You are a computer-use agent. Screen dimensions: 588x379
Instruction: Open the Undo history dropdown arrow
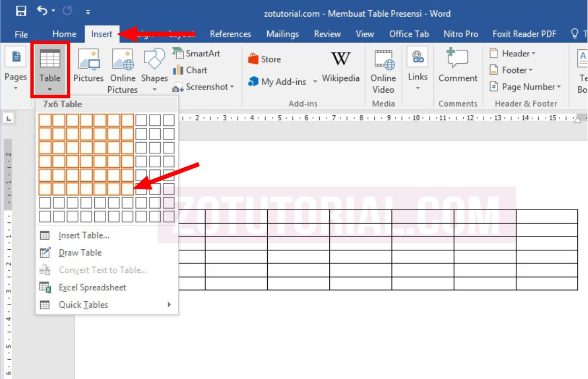(x=54, y=11)
